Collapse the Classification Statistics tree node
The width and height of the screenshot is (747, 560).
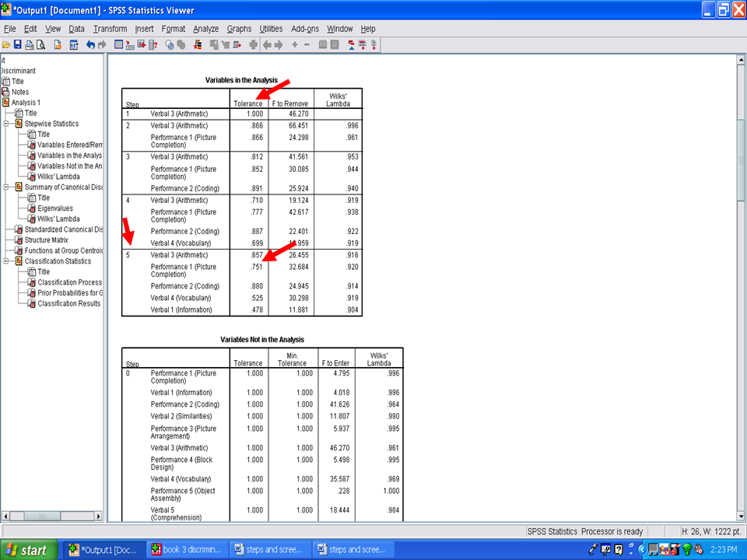(7, 261)
